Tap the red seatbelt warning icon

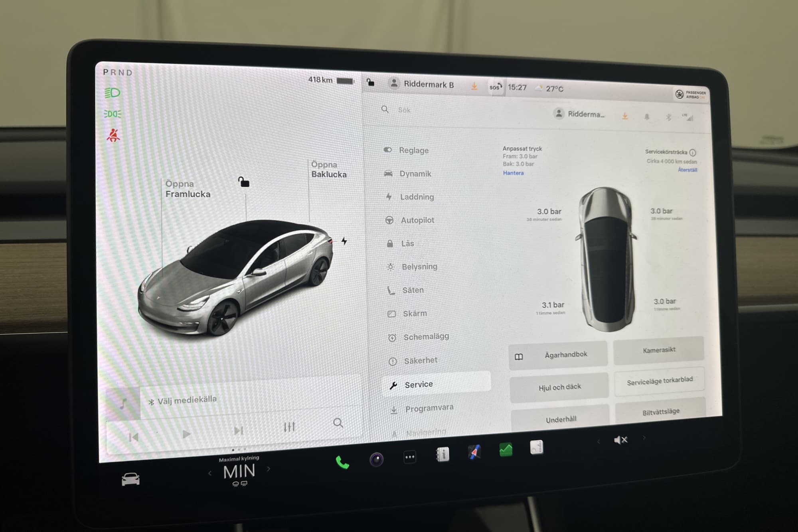click(x=113, y=135)
